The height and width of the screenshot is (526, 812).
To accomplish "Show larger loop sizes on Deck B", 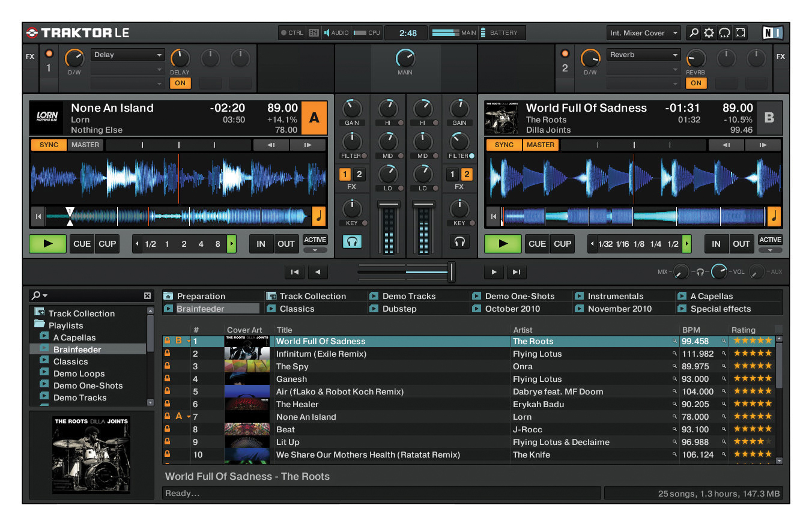I will click(x=687, y=244).
